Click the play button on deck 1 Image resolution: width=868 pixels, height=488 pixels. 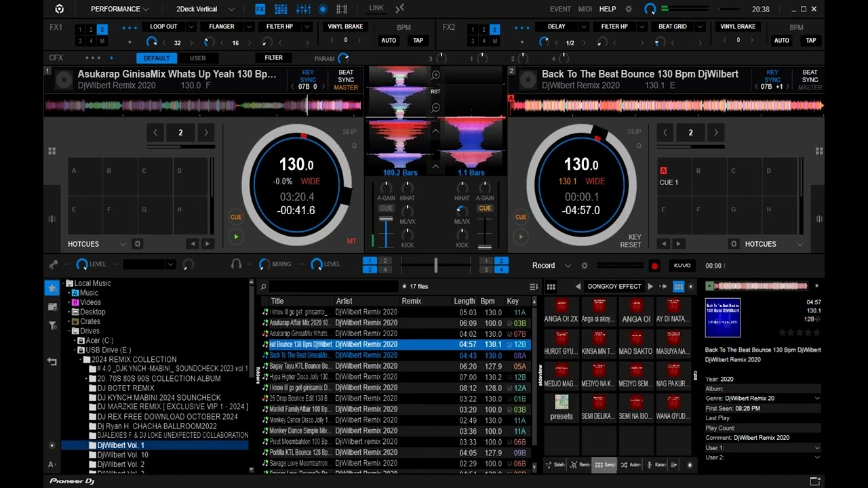coord(236,237)
